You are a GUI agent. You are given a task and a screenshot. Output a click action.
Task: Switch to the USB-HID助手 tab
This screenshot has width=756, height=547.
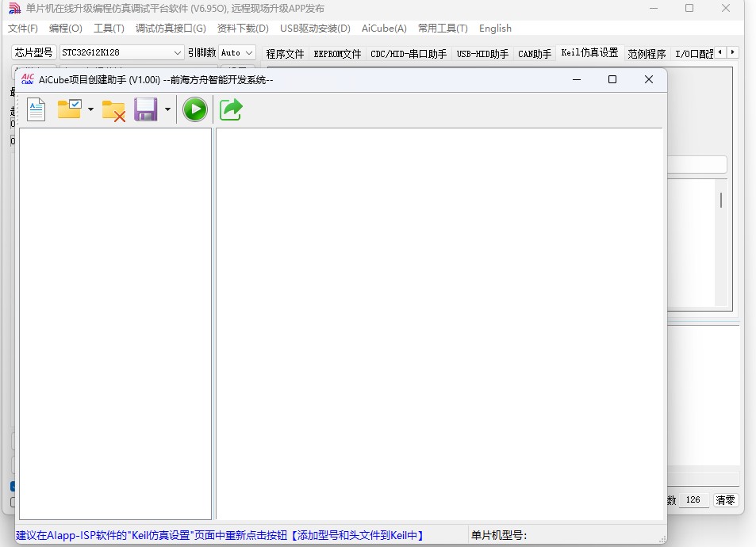482,53
